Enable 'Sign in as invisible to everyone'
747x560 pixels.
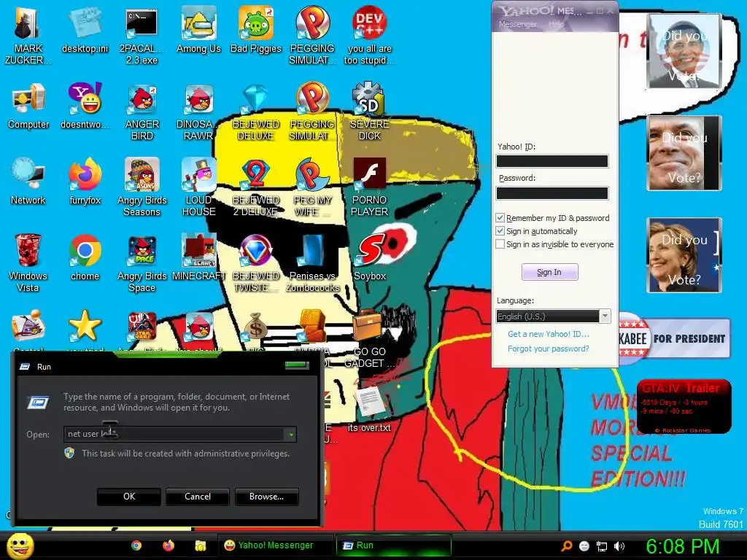pos(500,244)
